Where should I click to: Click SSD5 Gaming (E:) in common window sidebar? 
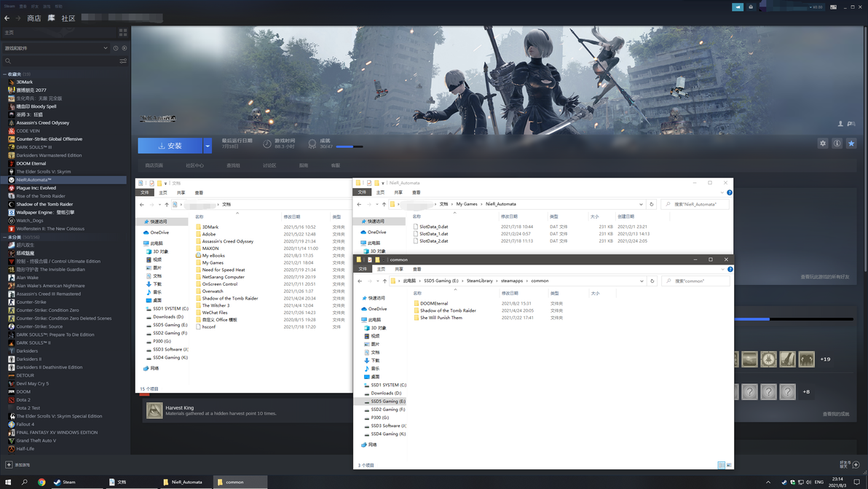[x=387, y=401]
